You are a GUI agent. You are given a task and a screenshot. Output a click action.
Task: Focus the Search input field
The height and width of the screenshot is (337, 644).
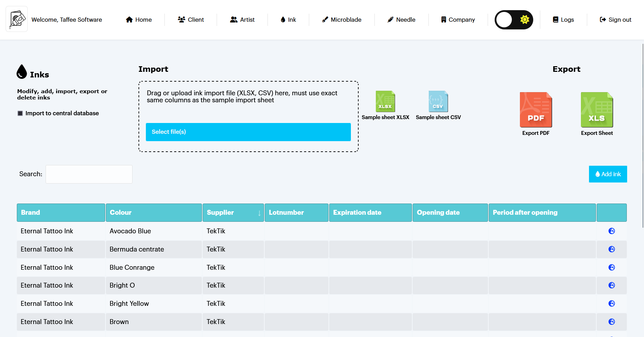tap(89, 174)
